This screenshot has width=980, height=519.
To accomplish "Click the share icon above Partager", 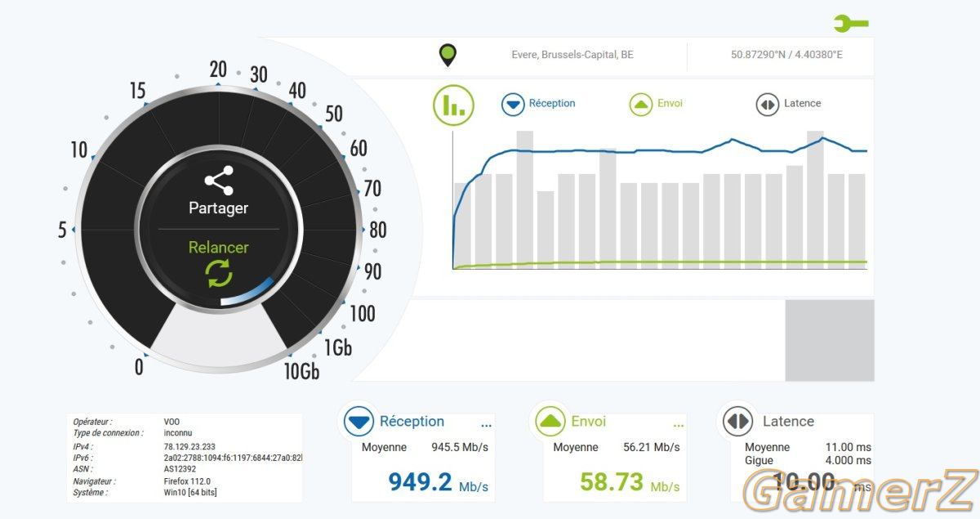I will tap(219, 180).
